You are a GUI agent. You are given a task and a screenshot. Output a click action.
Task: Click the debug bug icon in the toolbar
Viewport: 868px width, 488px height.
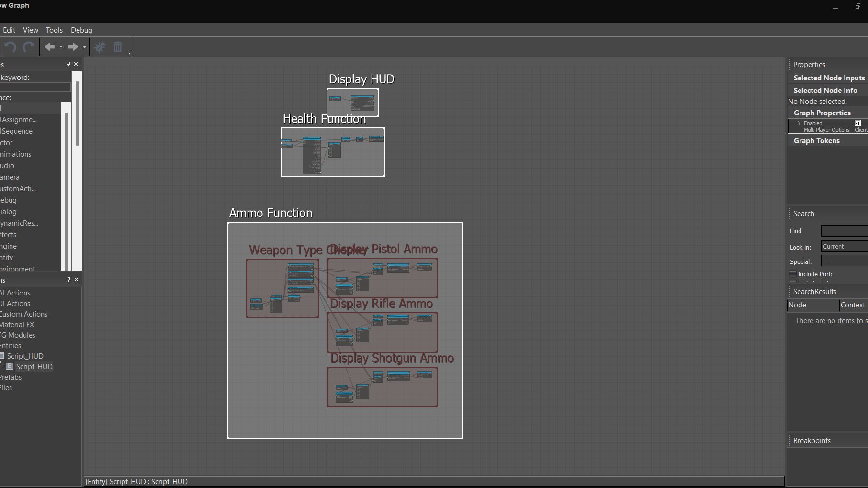[x=100, y=46]
